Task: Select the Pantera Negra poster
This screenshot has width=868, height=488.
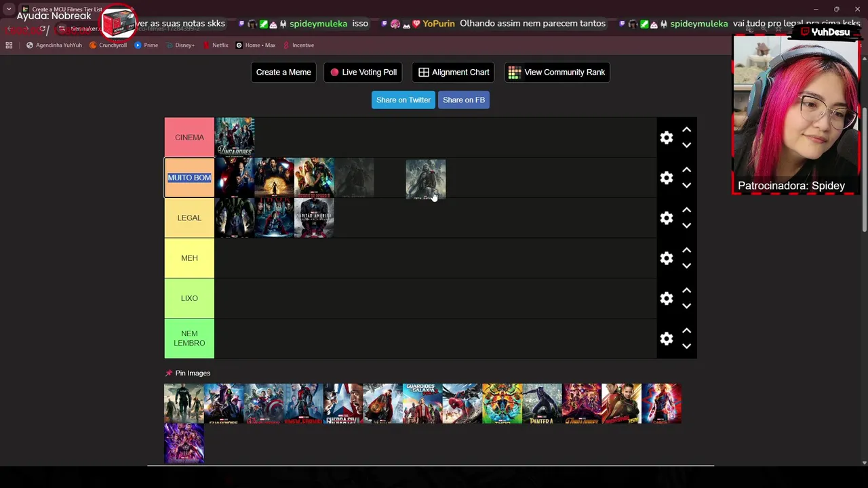Action: [x=542, y=403]
